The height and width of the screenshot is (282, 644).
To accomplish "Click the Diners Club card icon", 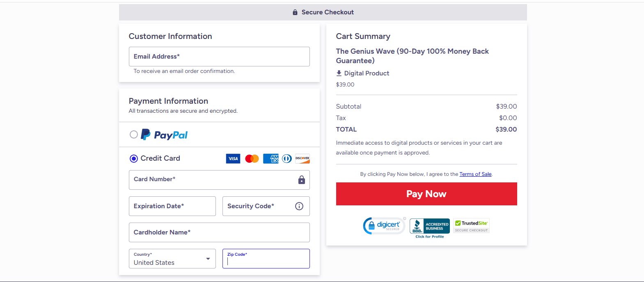I will point(286,159).
